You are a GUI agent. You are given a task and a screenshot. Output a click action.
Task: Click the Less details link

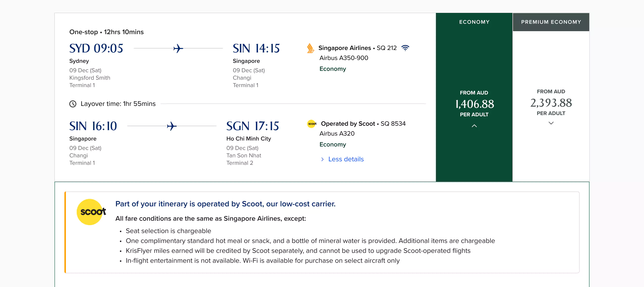(346, 159)
